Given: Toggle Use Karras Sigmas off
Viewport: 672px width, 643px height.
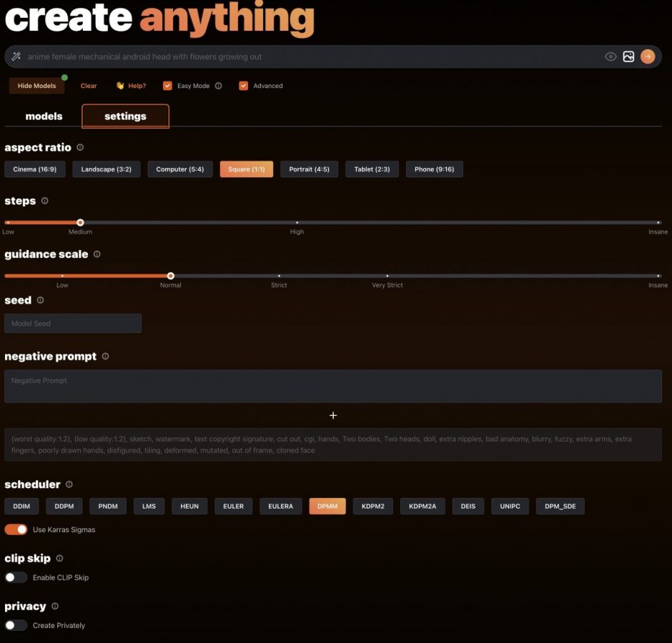Looking at the screenshot, I should point(16,529).
